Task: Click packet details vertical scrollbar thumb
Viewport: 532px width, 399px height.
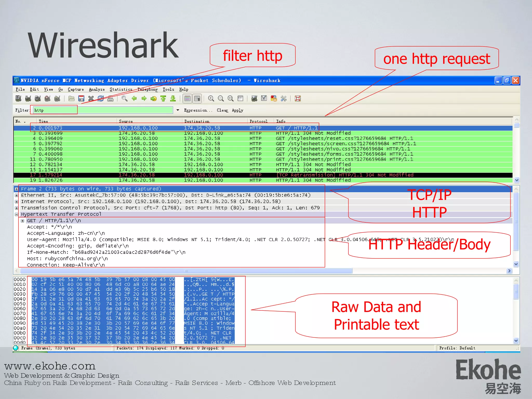Action: tap(516, 221)
